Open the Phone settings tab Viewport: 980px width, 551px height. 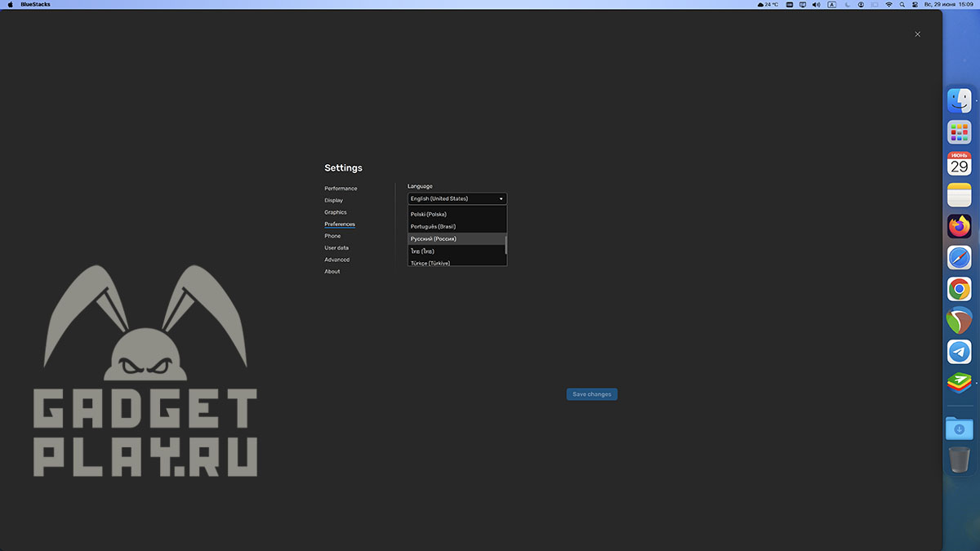click(x=332, y=236)
